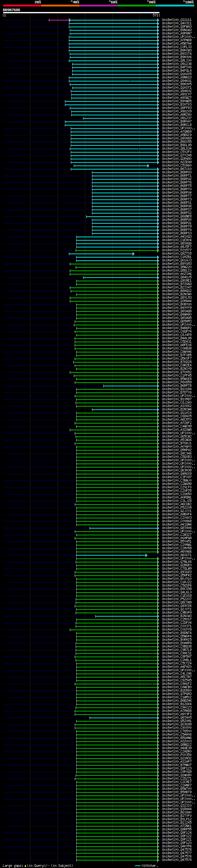Select the UniRef100_P00350 label

pos(176,755)
